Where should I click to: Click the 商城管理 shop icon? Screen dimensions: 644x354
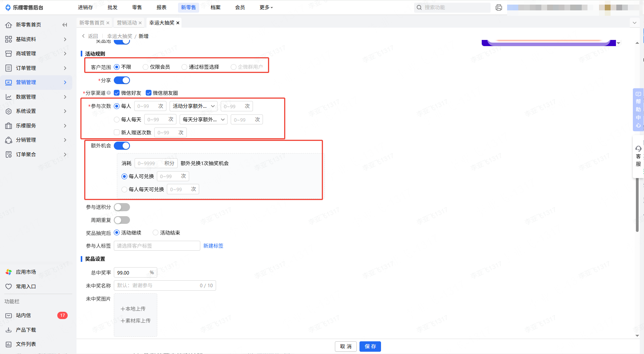[8, 54]
